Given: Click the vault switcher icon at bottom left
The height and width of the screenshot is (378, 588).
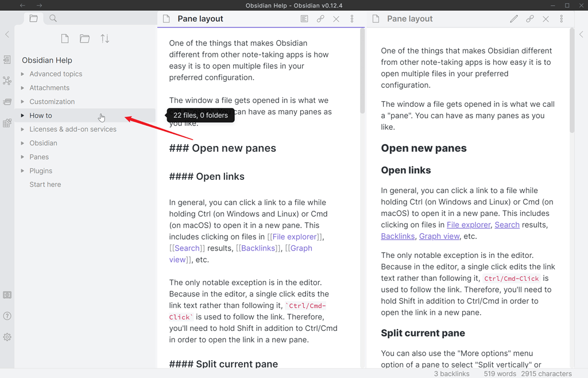Looking at the screenshot, I should (7, 294).
